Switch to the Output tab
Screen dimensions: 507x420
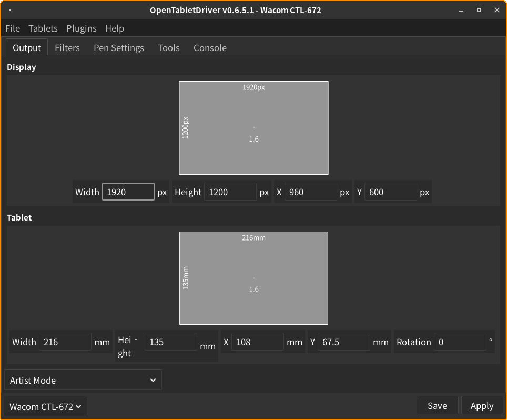[27, 47]
